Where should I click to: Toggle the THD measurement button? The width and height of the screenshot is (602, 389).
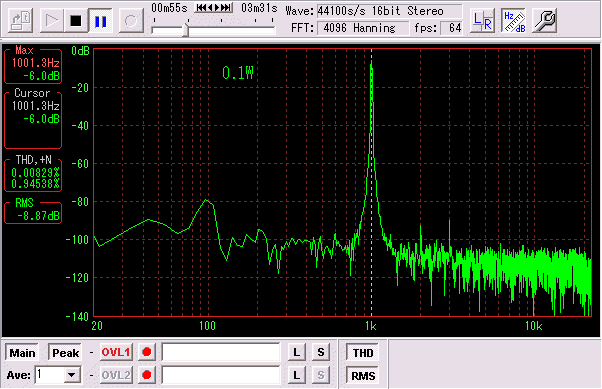(x=362, y=353)
